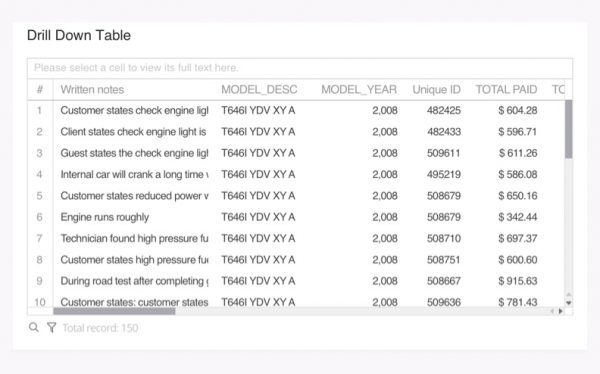Click the full text preview field
600x374 pixels.
[x=300, y=68]
